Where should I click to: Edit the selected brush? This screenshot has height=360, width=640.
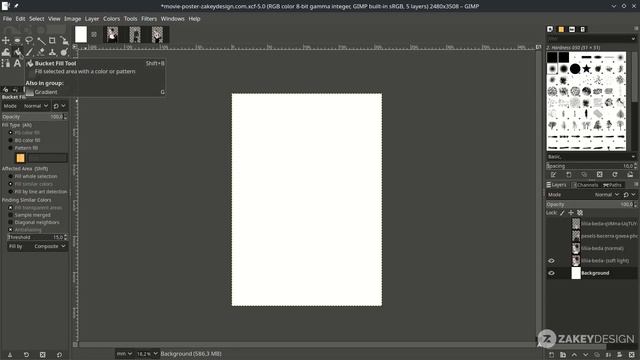(553, 175)
